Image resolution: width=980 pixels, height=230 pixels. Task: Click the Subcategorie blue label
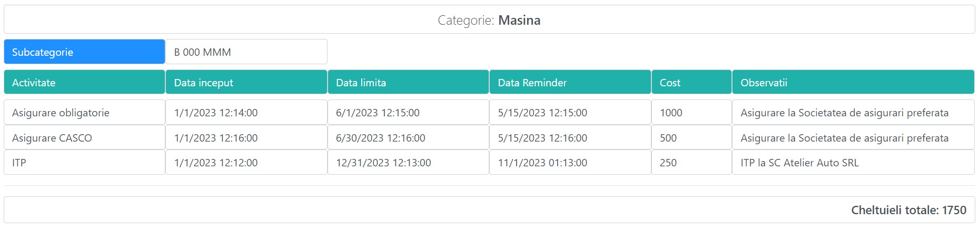click(84, 52)
